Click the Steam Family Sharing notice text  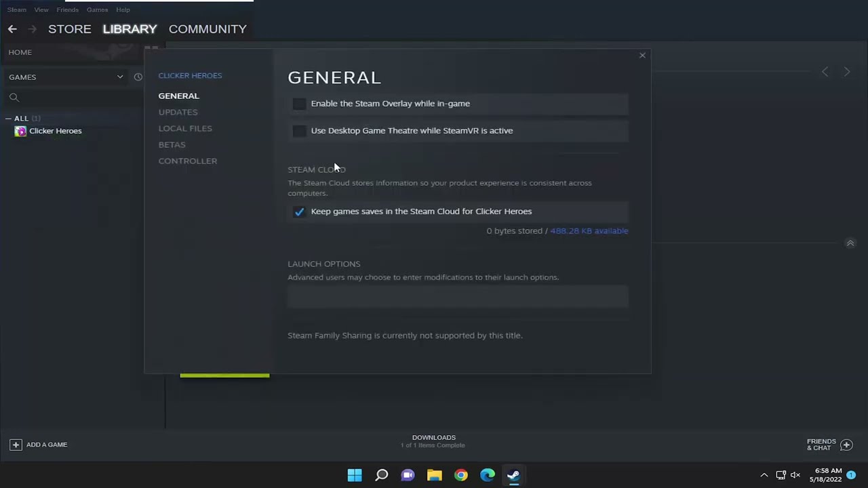point(405,335)
